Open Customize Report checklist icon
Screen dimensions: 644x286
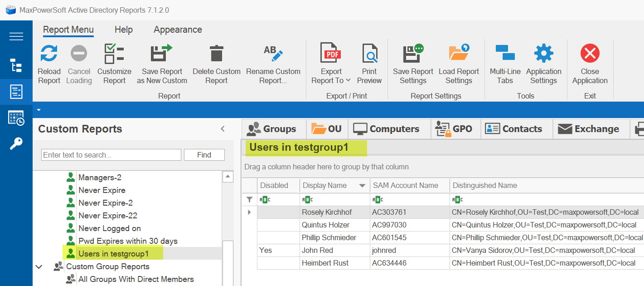[114, 54]
